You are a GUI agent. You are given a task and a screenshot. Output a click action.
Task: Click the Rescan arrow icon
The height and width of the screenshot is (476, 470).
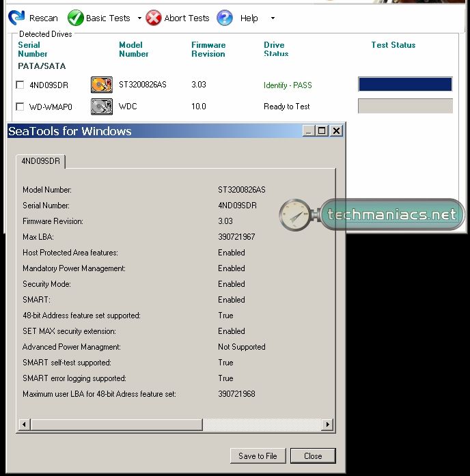point(16,18)
